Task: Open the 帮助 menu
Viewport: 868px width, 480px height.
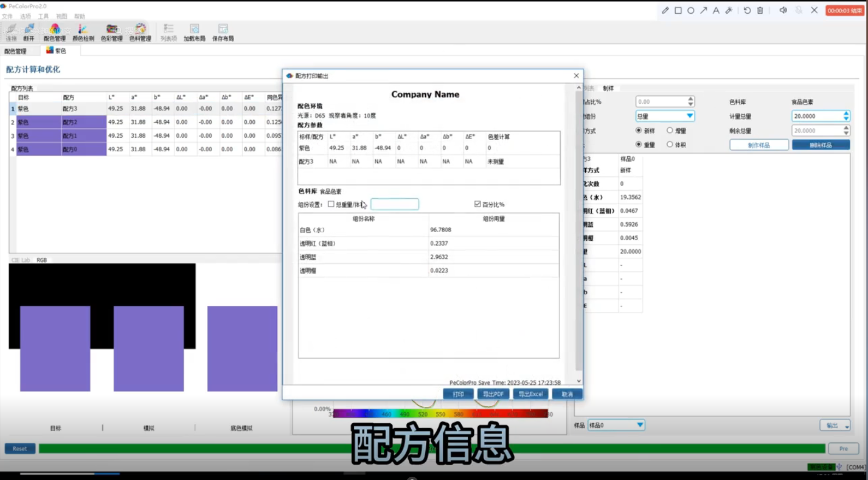Action: point(80,16)
